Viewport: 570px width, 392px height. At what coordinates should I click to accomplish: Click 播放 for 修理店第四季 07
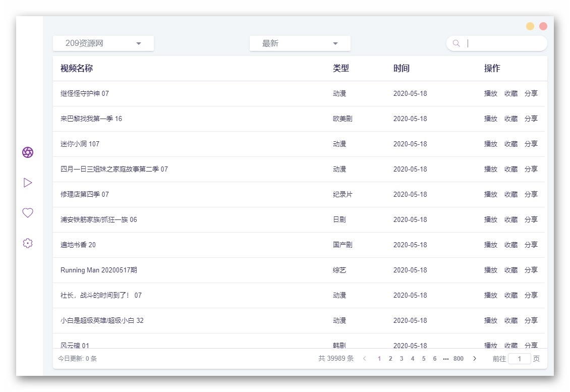pos(490,194)
